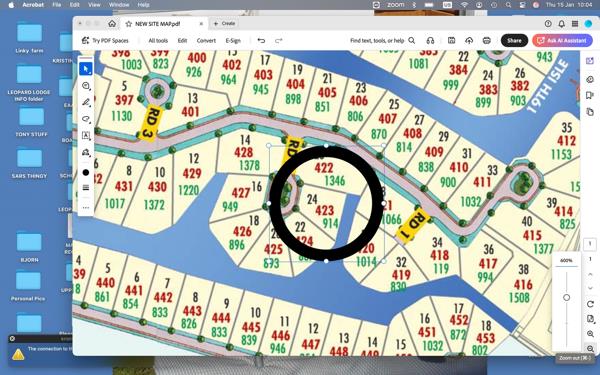This screenshot has width=600, height=375.
Task: Star the NEW SITE MAP.pdf tab
Action: tap(129, 24)
